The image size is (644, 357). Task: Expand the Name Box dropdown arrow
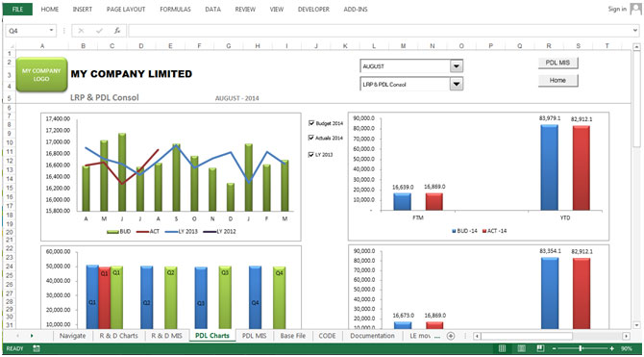(x=51, y=31)
